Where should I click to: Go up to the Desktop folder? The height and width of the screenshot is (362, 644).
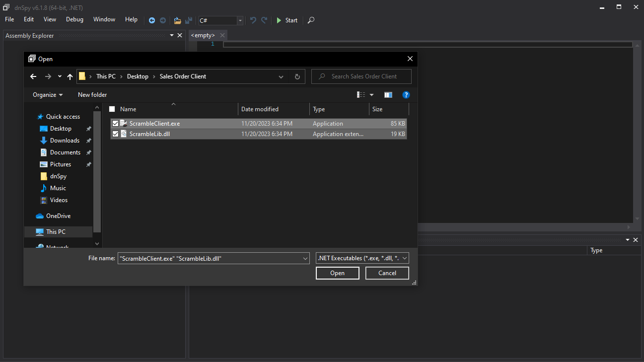[x=70, y=76]
